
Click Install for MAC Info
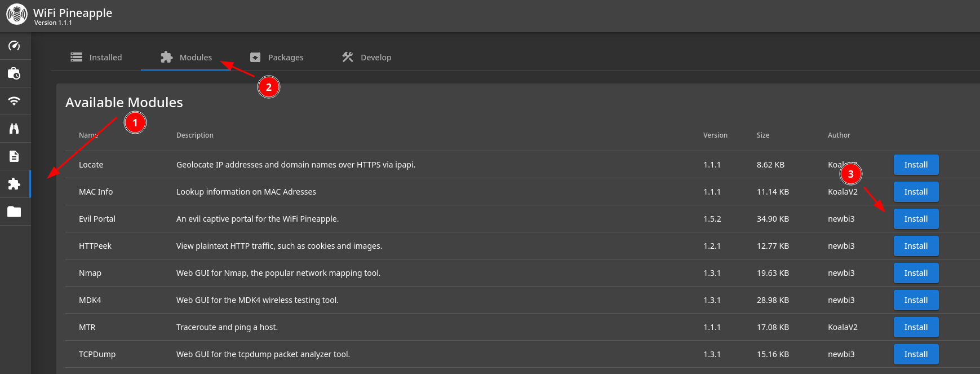[x=916, y=192]
